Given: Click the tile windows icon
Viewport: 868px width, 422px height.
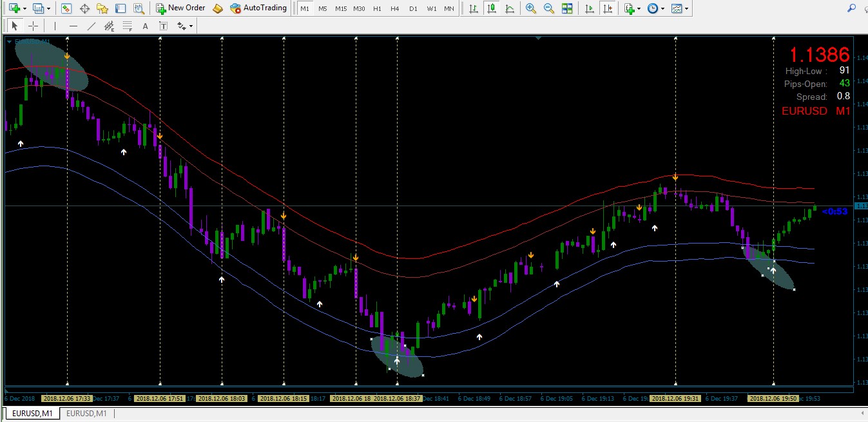Looking at the screenshot, I should (566, 8).
